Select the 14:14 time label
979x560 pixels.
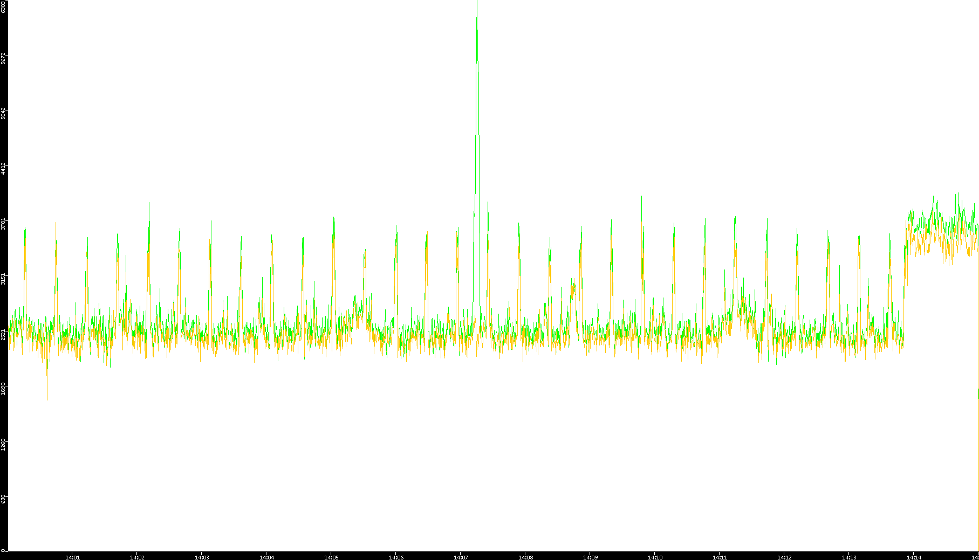tap(914, 557)
